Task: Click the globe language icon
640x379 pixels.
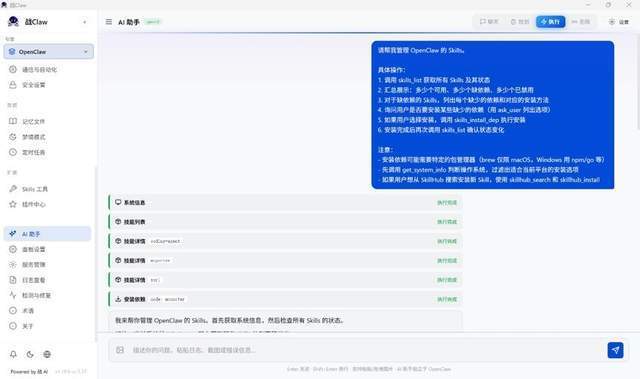Action: [47, 354]
